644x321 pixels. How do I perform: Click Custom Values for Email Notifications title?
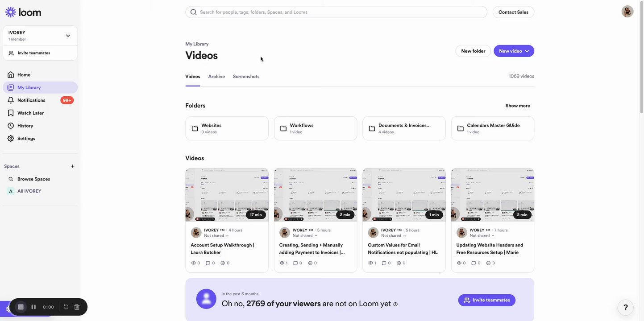point(403,249)
